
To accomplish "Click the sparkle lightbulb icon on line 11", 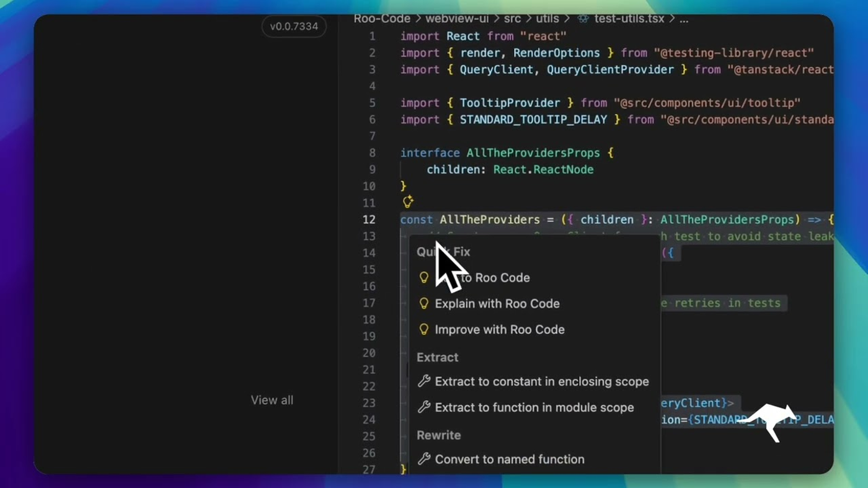I will pyautogui.click(x=408, y=202).
